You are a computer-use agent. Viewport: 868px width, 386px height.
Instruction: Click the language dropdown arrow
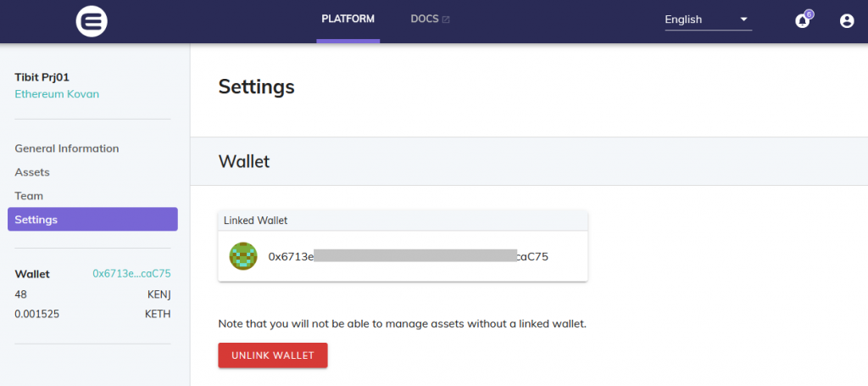click(743, 20)
